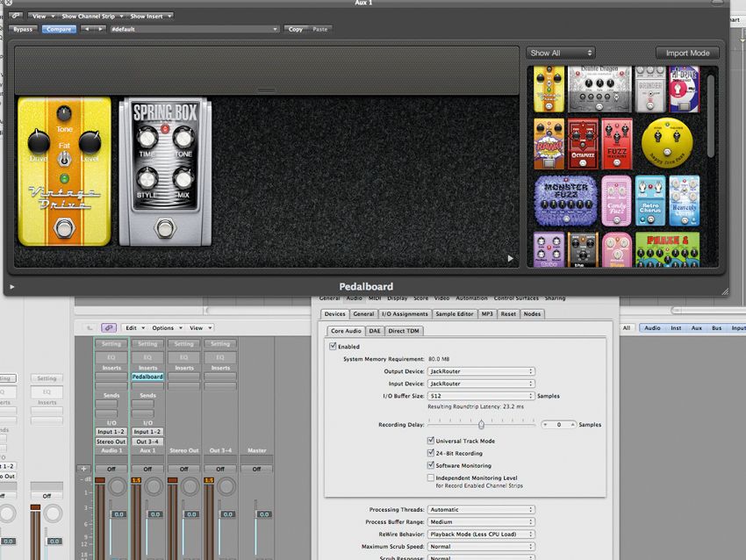The width and height of the screenshot is (746, 560).
Task: Open the #default preset dropdown
Action: click(194, 29)
